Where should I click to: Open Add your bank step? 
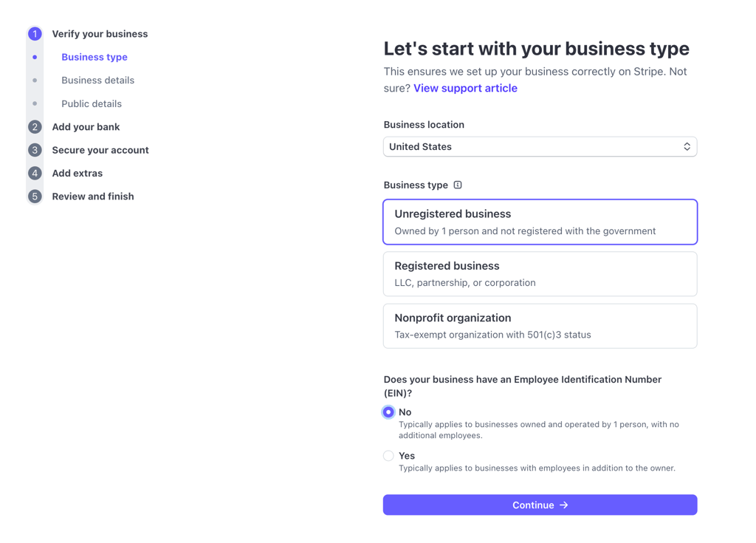(86, 127)
